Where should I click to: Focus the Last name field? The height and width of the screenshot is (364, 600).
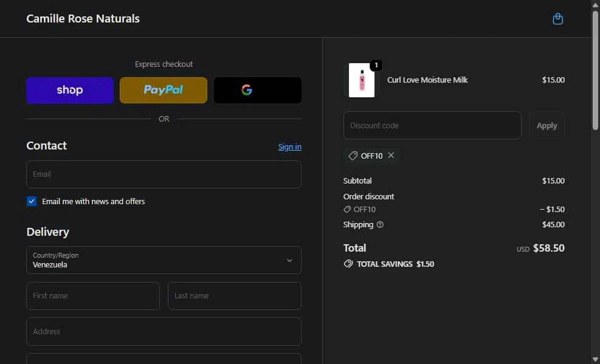(x=235, y=296)
